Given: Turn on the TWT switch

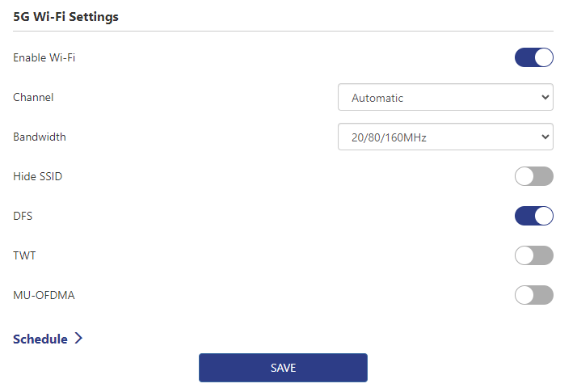Looking at the screenshot, I should (533, 255).
